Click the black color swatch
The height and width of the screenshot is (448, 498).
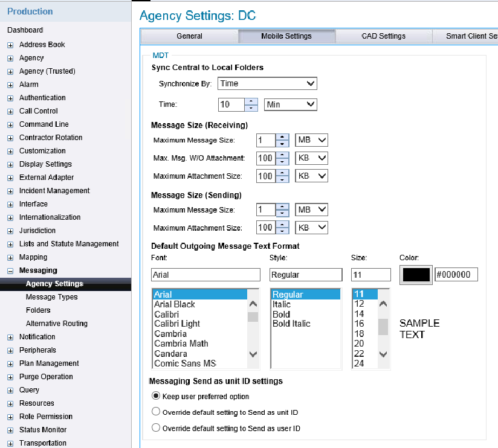pos(416,275)
